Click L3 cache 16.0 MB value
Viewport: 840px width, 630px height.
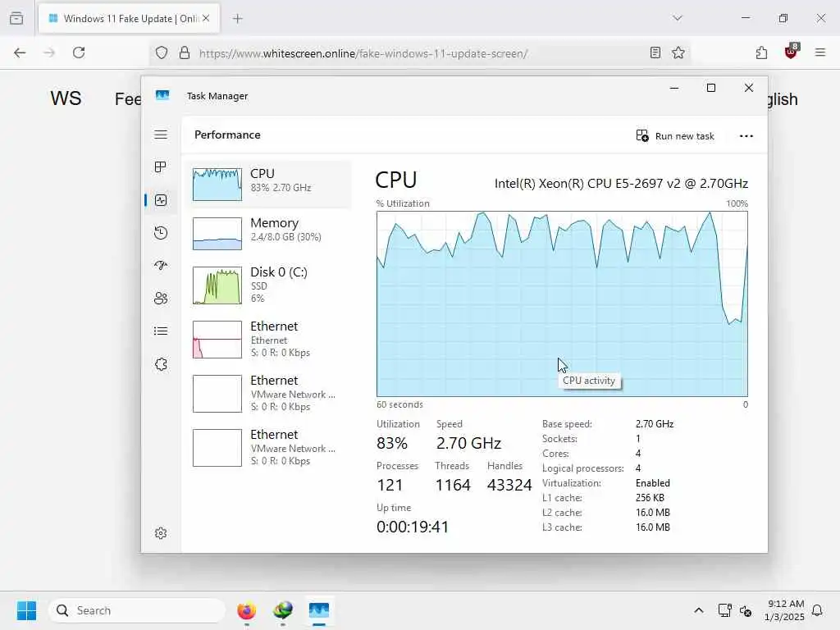coord(652,527)
